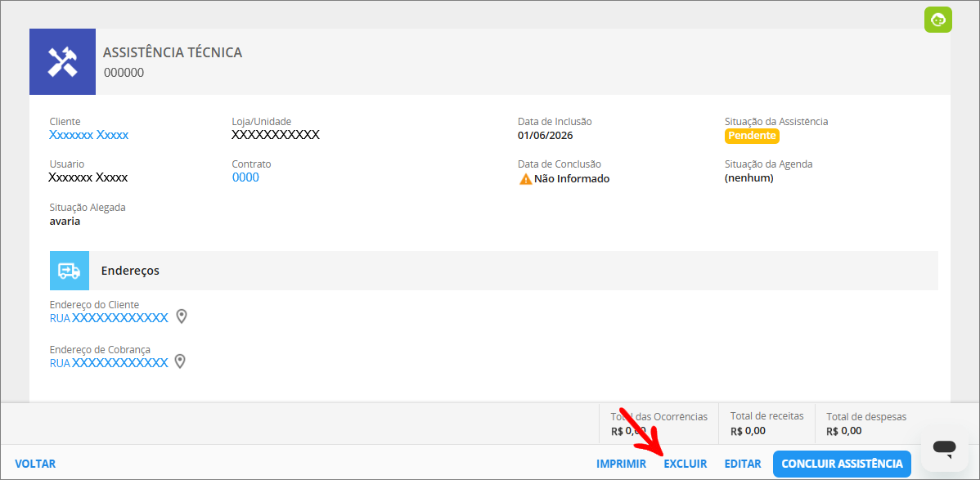Click the VOLTAR button
Viewport: 980px width, 480px height.
point(35,464)
